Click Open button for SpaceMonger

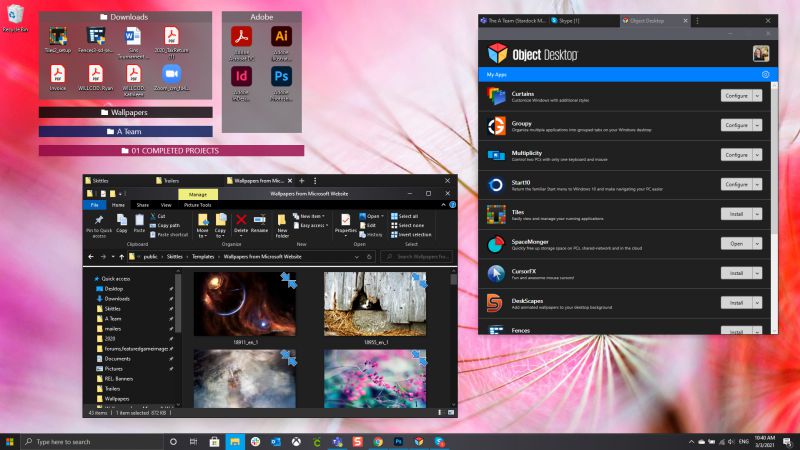(735, 243)
